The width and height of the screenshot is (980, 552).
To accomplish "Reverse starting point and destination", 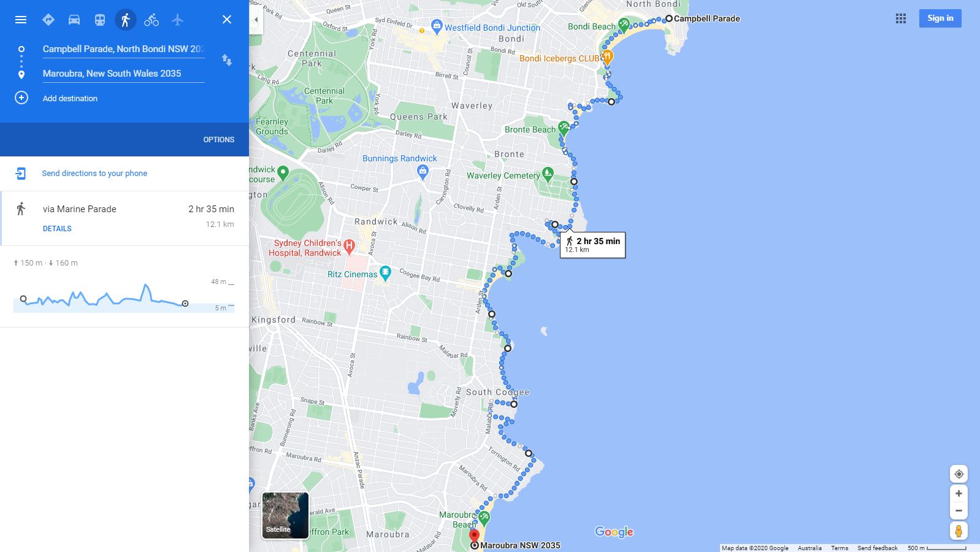I will coord(227,60).
